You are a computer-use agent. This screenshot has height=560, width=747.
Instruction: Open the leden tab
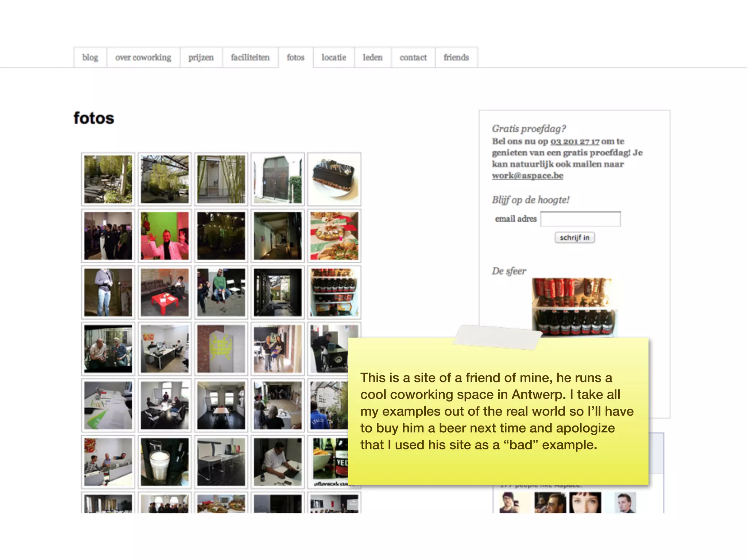click(x=372, y=58)
